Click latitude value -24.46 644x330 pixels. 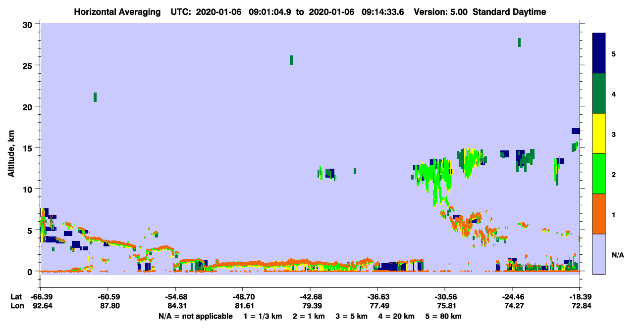point(512,297)
